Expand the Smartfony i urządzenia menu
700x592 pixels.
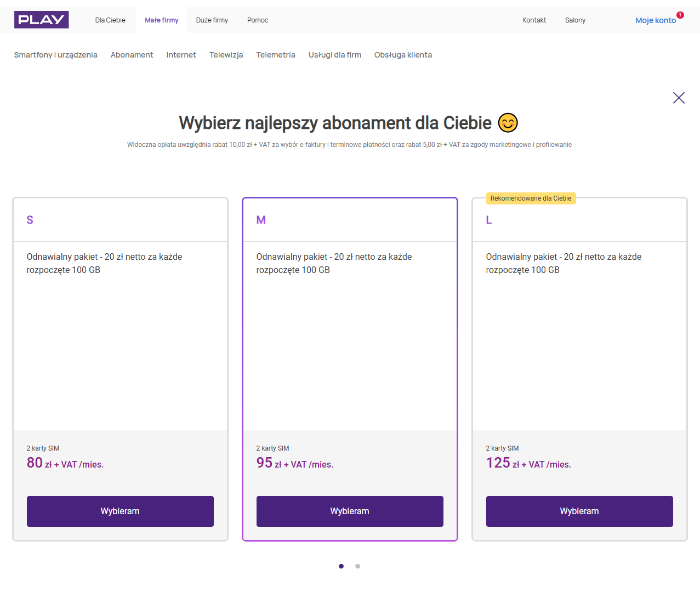click(x=56, y=55)
